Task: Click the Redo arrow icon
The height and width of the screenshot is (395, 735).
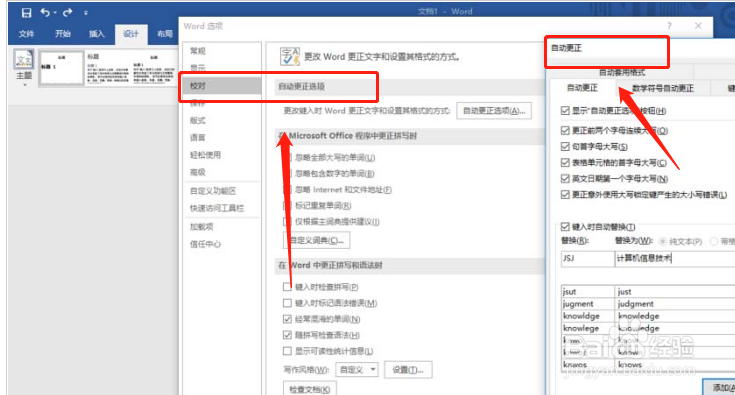Action: [68, 13]
